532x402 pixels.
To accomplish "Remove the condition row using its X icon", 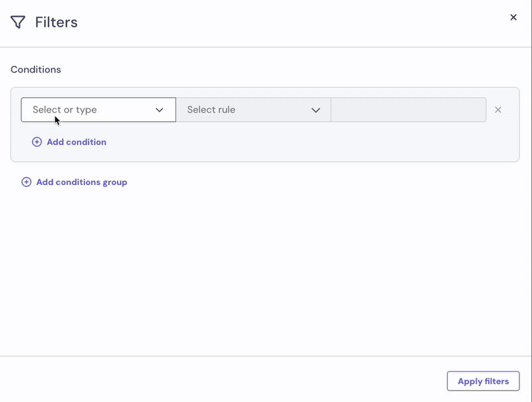I will (497, 110).
